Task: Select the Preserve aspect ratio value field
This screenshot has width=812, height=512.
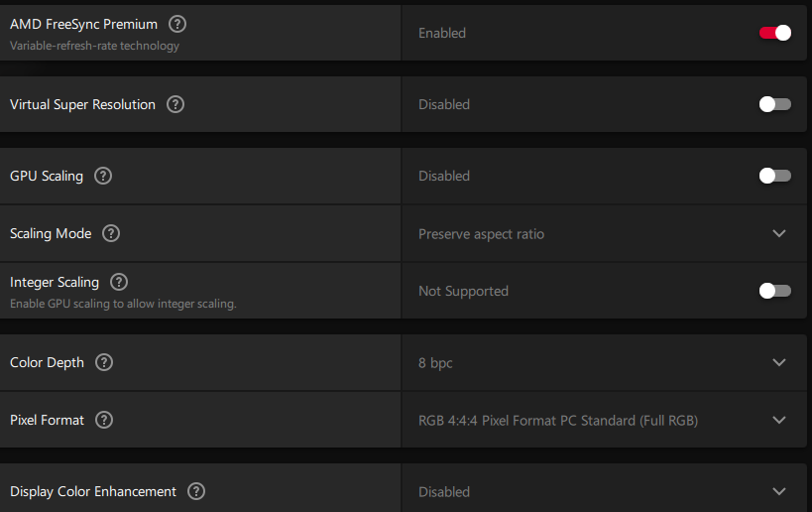Action: [481, 234]
